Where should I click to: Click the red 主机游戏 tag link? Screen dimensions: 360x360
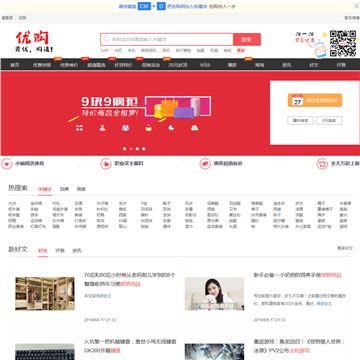(300, 351)
